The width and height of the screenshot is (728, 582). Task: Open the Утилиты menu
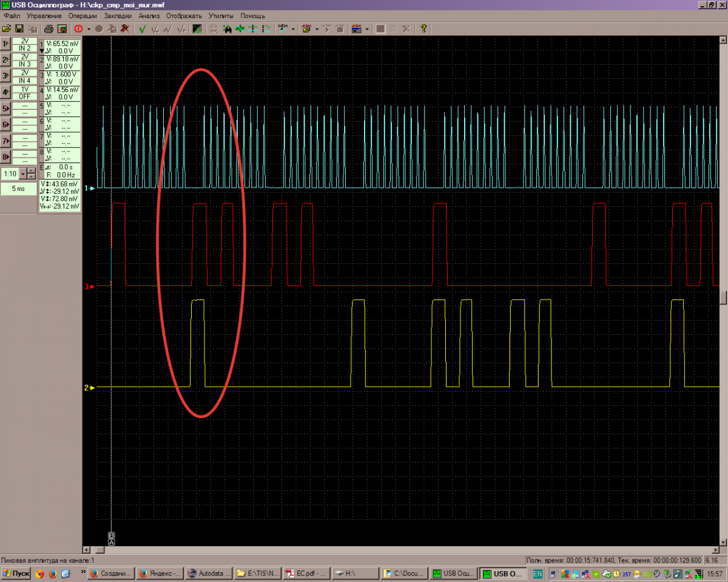point(222,15)
